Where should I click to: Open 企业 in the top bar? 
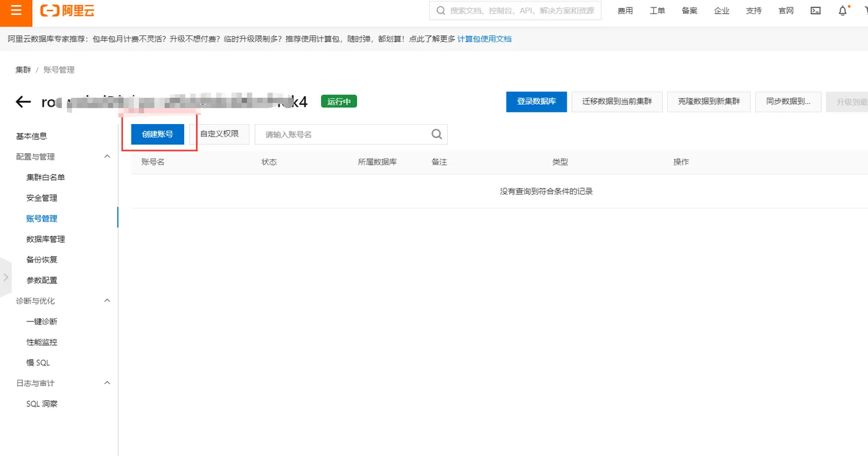(722, 11)
